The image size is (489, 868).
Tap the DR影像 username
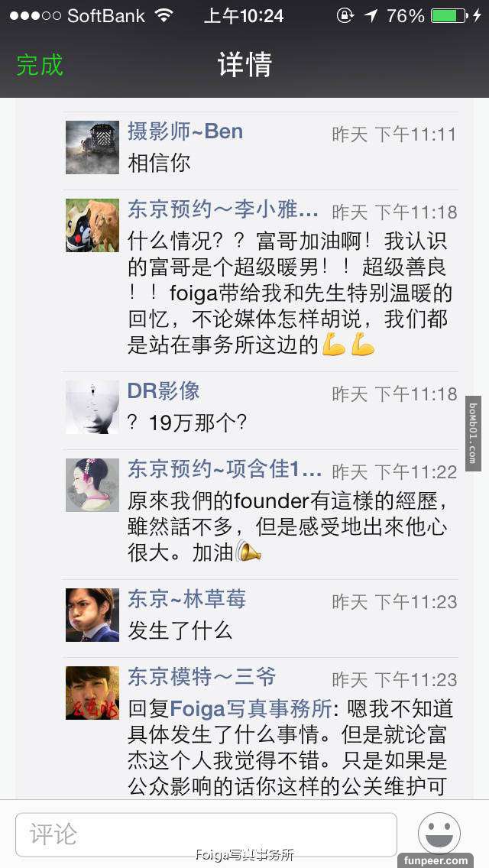(x=164, y=391)
